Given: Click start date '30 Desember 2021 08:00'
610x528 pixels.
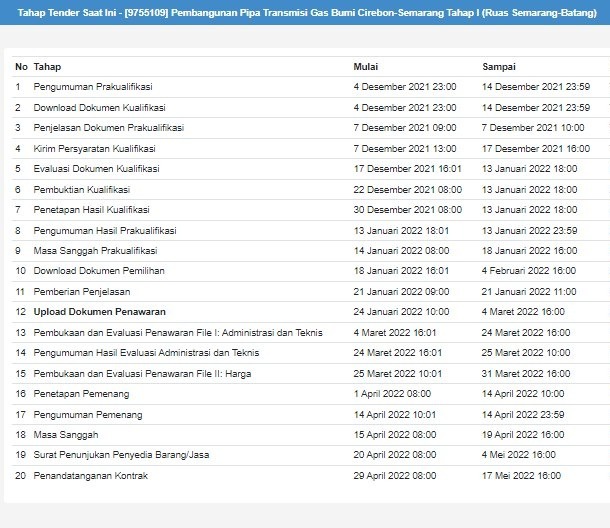Looking at the screenshot, I should click(x=408, y=210).
